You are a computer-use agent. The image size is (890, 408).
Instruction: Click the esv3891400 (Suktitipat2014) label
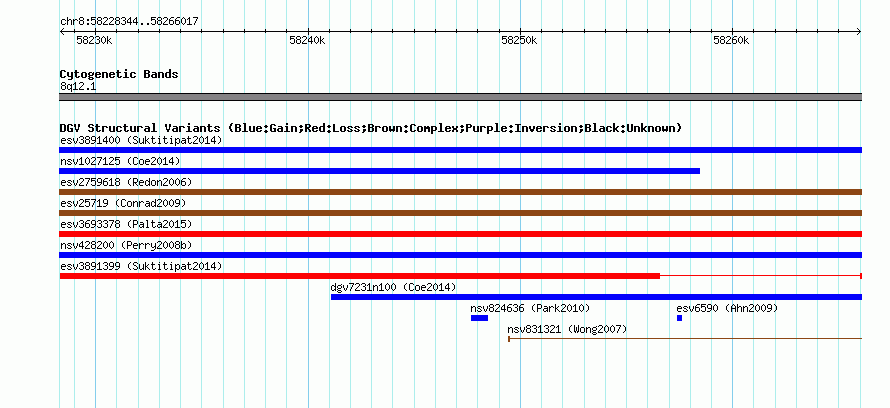tap(141, 140)
